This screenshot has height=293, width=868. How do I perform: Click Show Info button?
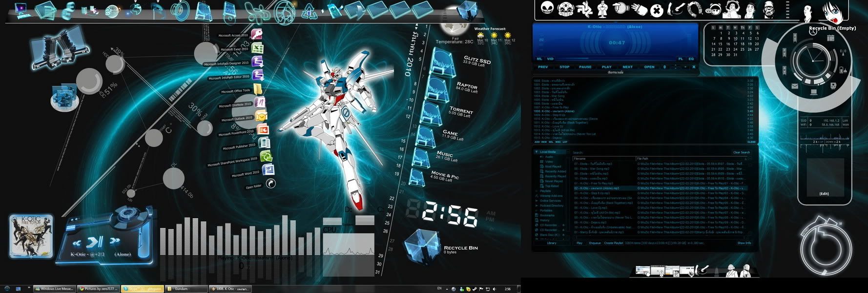(744, 243)
